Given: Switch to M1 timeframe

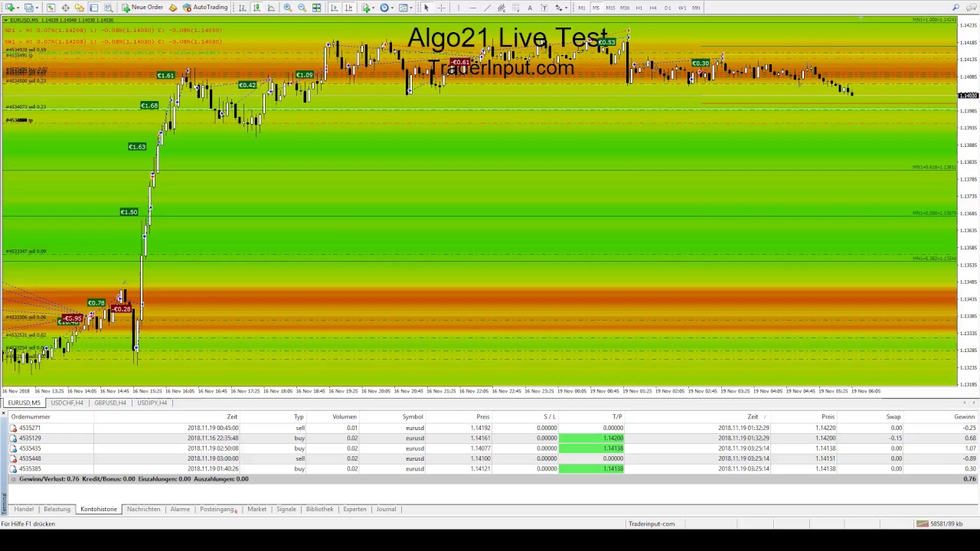Looking at the screenshot, I should pyautogui.click(x=582, y=8).
